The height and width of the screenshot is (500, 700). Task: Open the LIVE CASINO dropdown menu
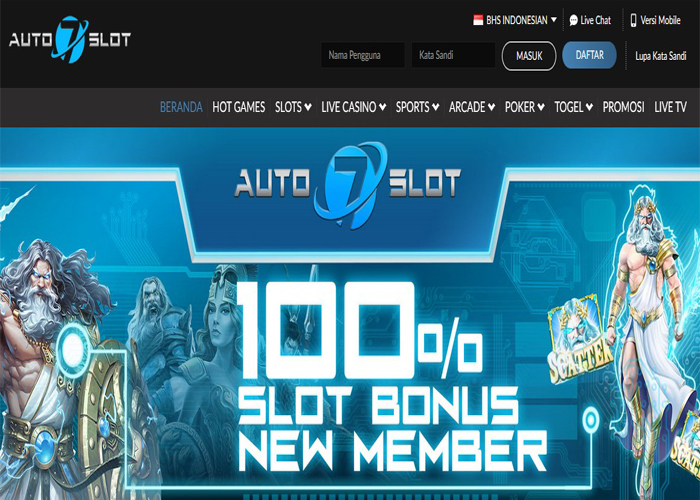pos(353,107)
